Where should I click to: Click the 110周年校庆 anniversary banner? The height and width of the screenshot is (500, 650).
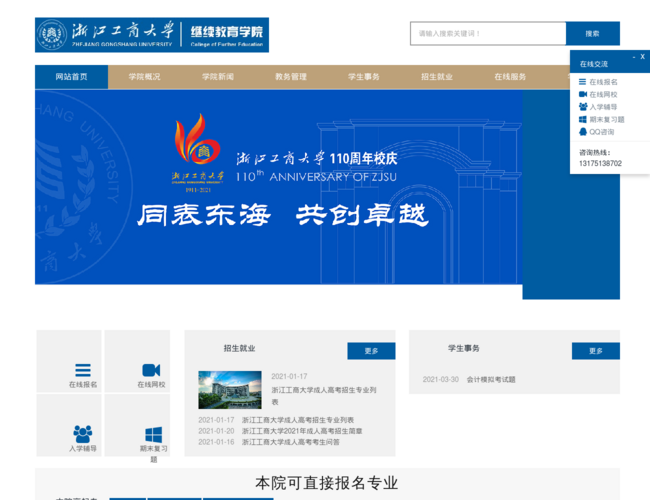click(x=279, y=187)
